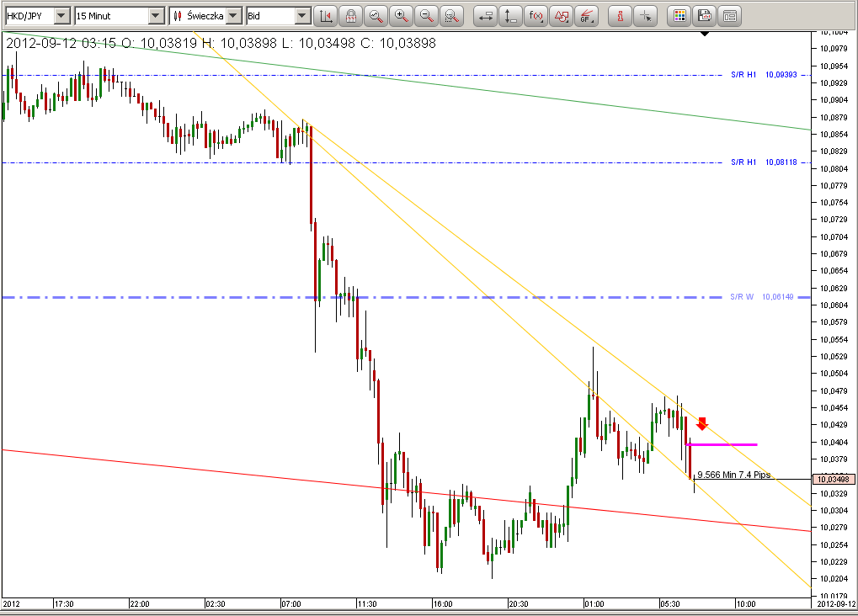Viewport: 858px width, 616px height.
Task: Click the padlock lock icon
Action: (351, 17)
